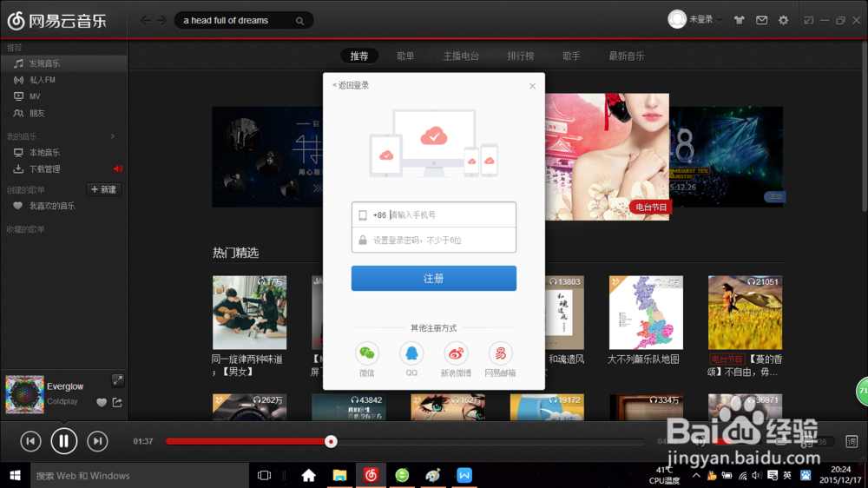Expand the player view arrow icon
Image resolution: width=868 pixels, height=488 pixels.
pos(117,380)
